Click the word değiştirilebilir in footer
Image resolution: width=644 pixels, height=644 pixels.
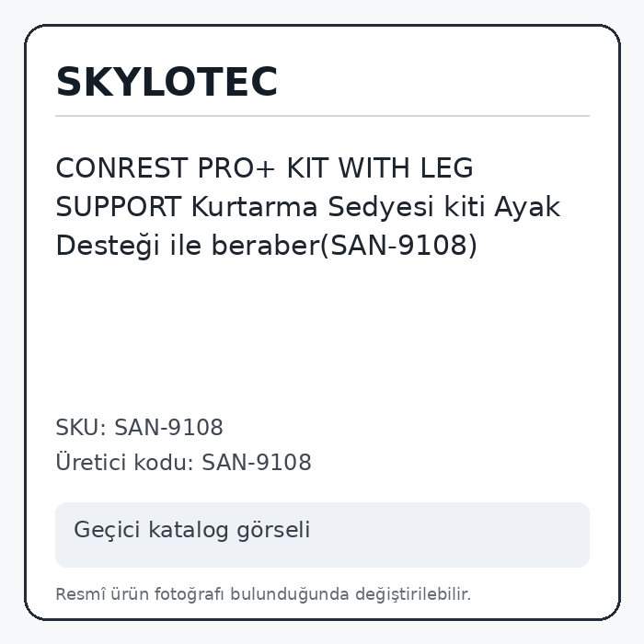(x=413, y=594)
